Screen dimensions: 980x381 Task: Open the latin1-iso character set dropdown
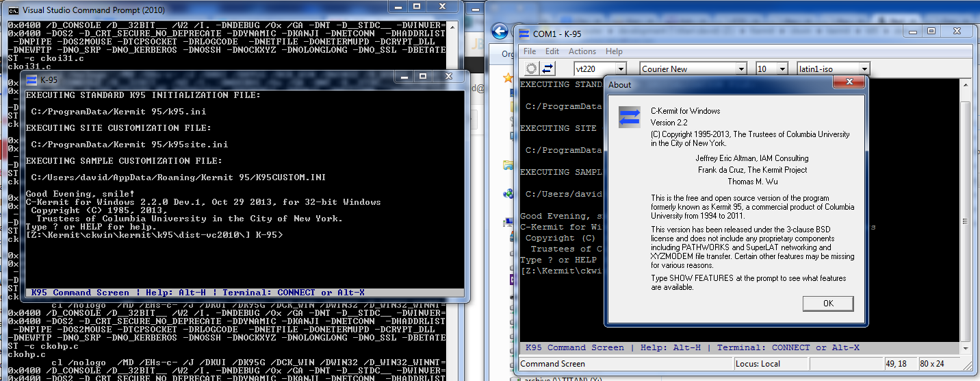[x=865, y=69]
